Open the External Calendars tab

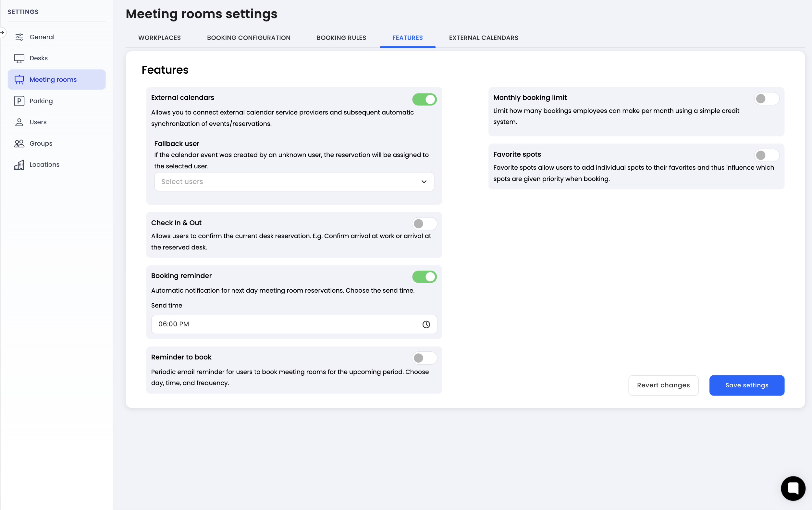tap(483, 38)
